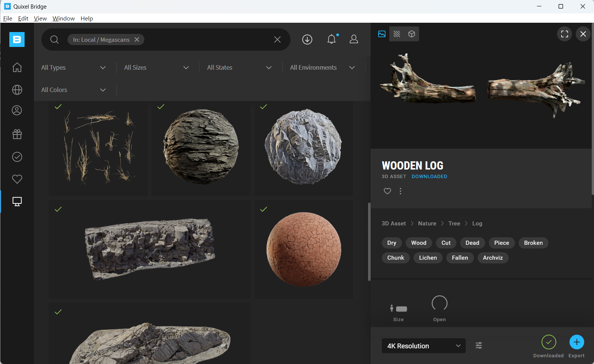Open the All Sizes dropdown
The height and width of the screenshot is (364, 594).
pos(157,67)
